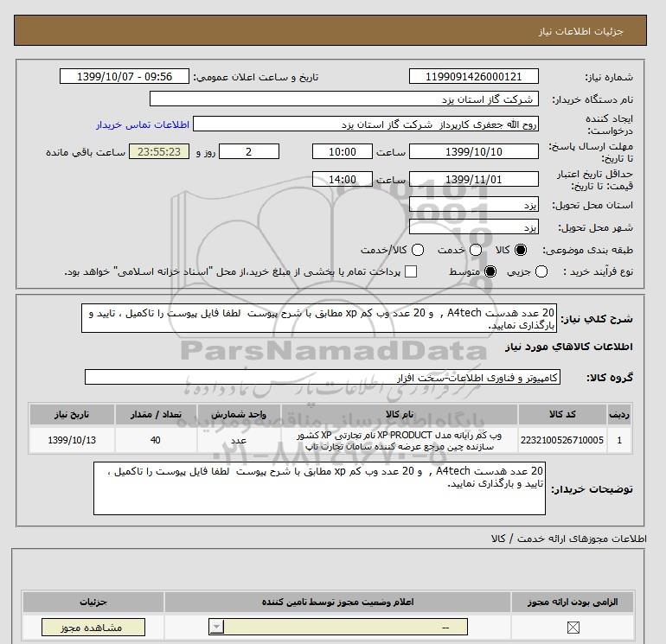
Task: Click the need date cell 1399/10/13
Action: (x=72, y=440)
